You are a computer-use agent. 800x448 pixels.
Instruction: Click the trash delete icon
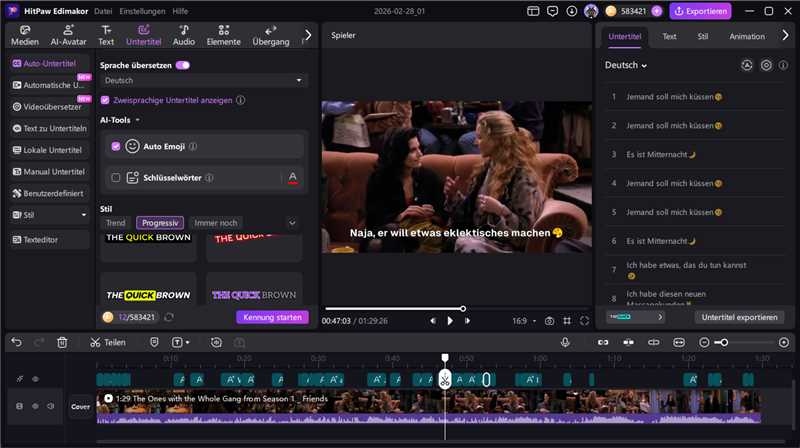pyautogui.click(x=62, y=342)
